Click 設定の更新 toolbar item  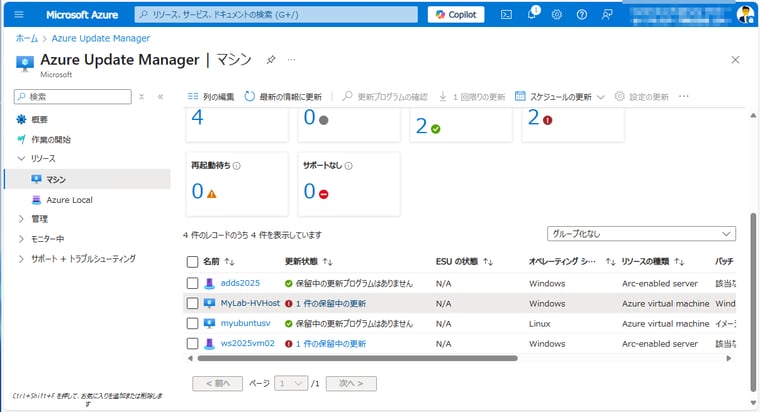pyautogui.click(x=642, y=96)
